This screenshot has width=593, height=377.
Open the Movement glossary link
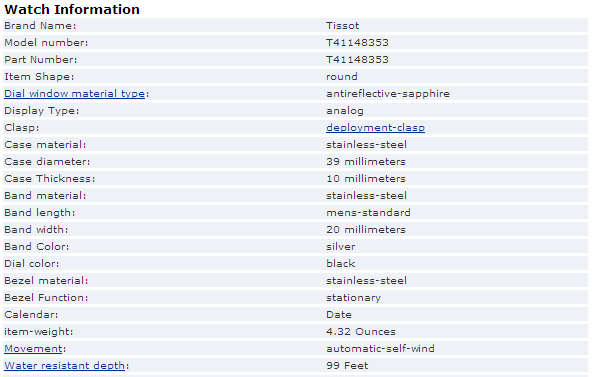(33, 349)
